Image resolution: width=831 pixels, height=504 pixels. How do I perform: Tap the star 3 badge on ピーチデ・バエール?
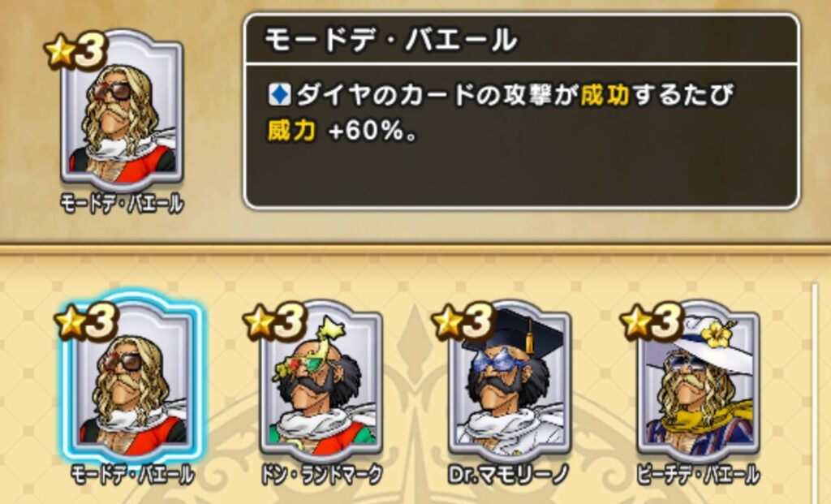click(652, 322)
